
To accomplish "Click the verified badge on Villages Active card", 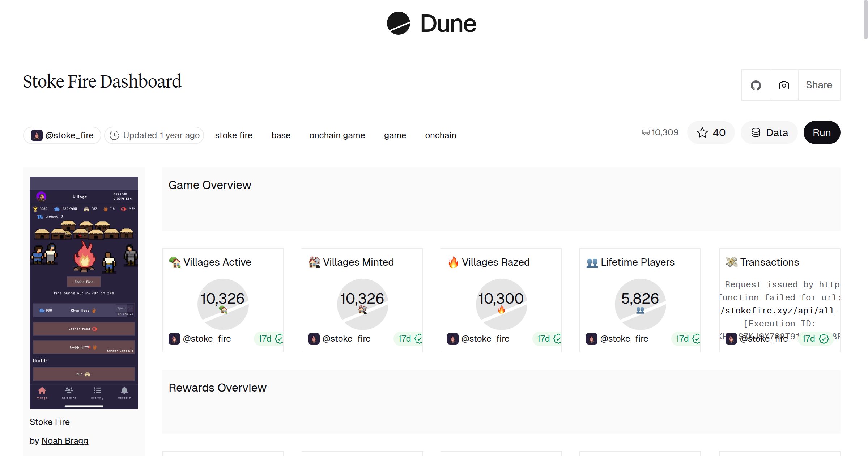I will 279,339.
